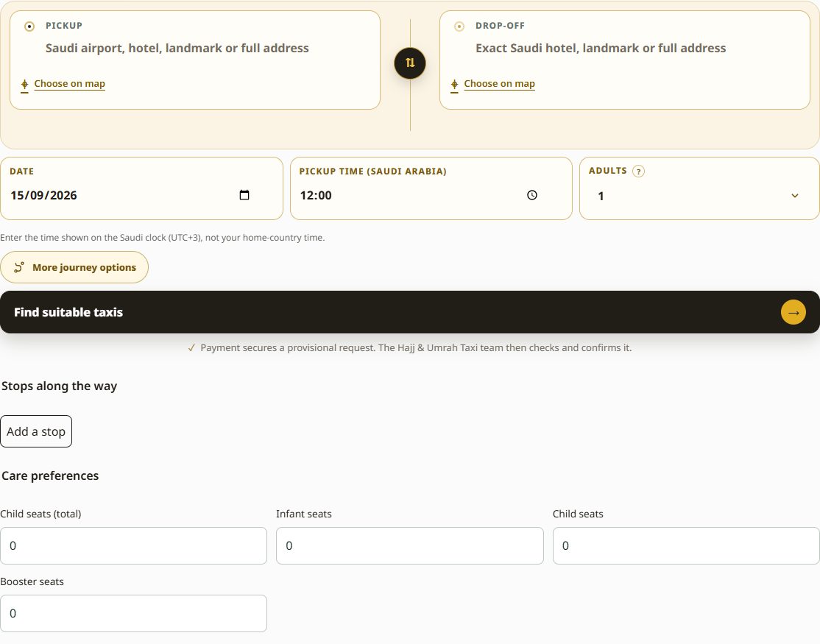Click the 'Care preferences' heading
Screen dimensions: 820x644
tap(50, 475)
